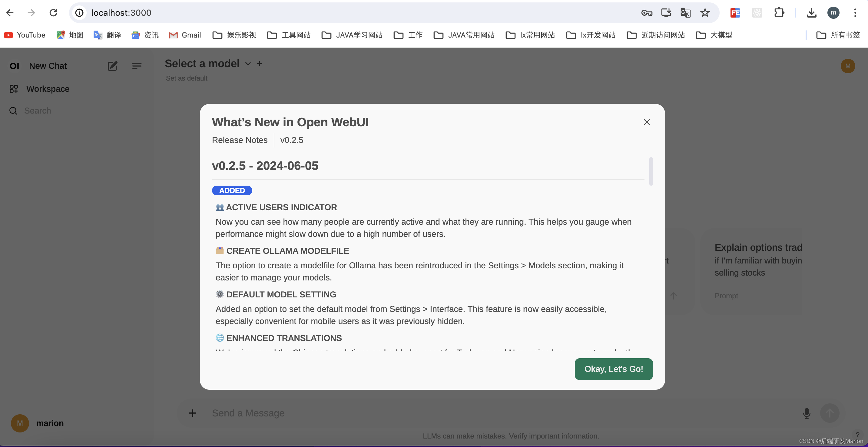Click the user avatar icon bottom left
The height and width of the screenshot is (447, 868).
20,423
